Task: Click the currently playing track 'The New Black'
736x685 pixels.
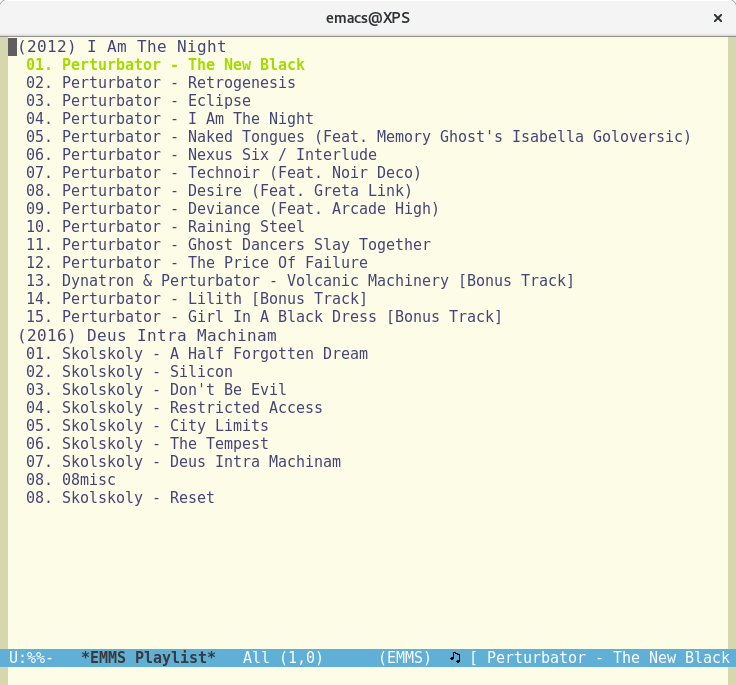Action: pyautogui.click(x=165, y=65)
